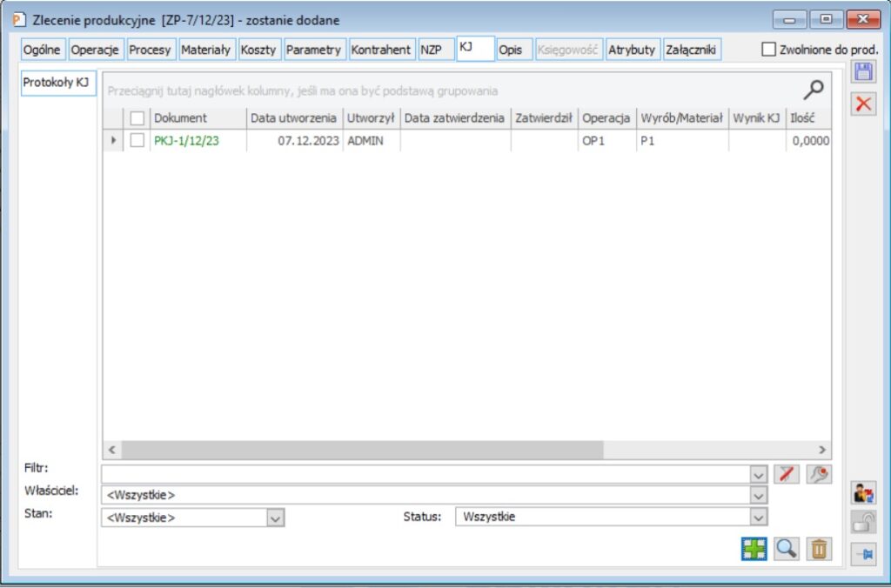
Task: Toggle the select-all checkbox in the table header
Action: pos(137,118)
